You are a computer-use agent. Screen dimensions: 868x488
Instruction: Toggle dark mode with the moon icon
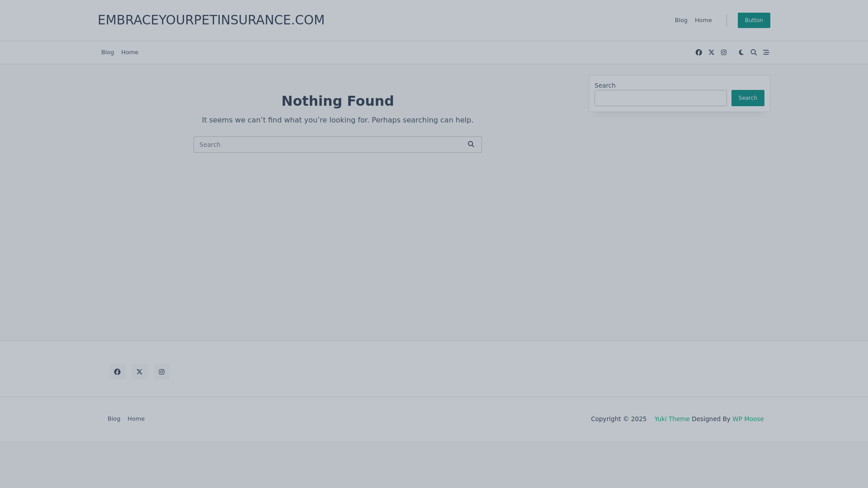[x=741, y=52]
